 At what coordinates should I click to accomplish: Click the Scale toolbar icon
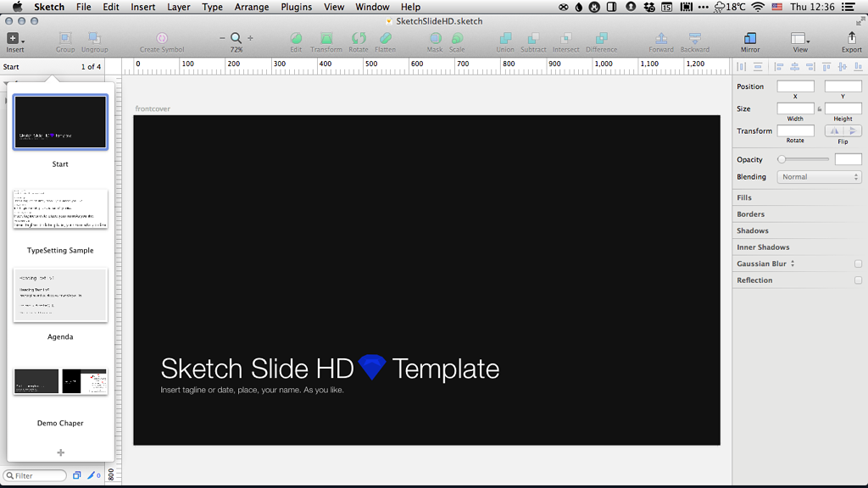457,38
